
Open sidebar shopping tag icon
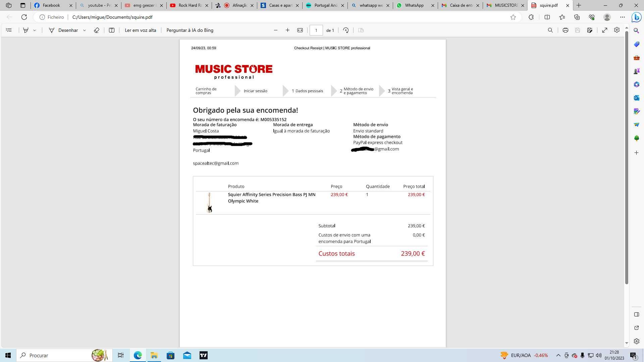coord(636,44)
